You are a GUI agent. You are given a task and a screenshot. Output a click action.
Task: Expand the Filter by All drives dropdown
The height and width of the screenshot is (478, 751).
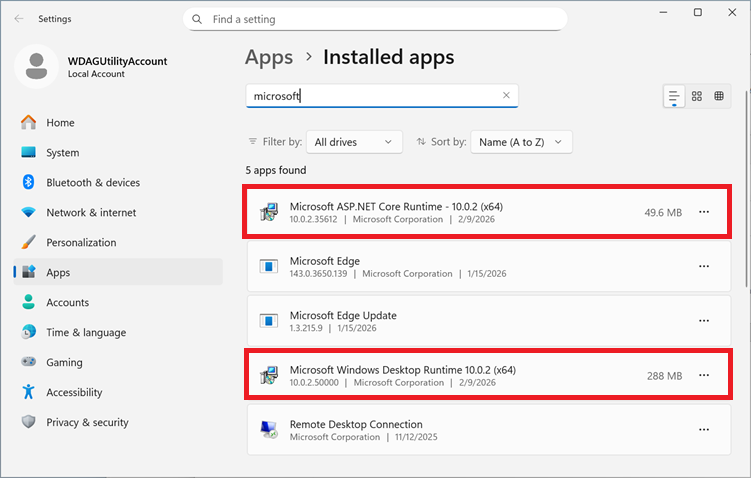click(353, 142)
